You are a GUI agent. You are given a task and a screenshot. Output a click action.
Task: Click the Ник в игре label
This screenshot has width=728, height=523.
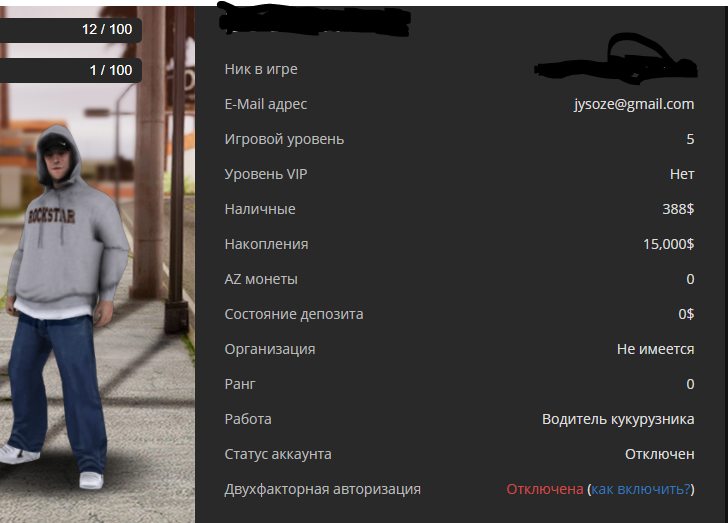(261, 69)
